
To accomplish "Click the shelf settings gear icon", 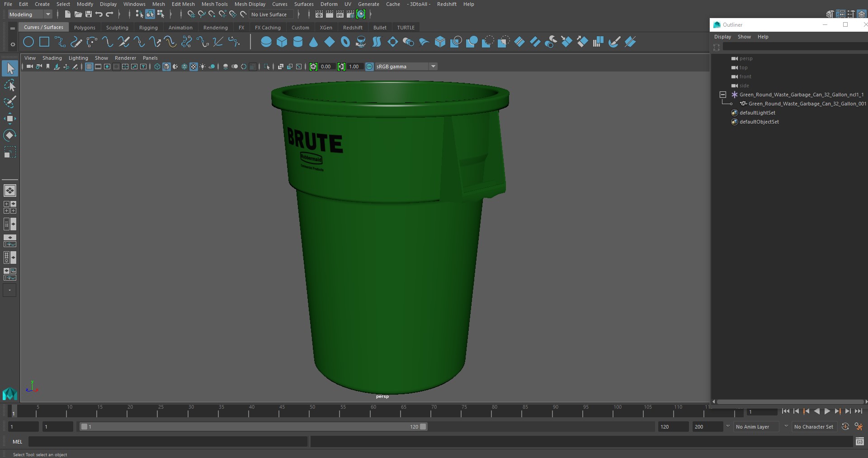I will tap(13, 44).
